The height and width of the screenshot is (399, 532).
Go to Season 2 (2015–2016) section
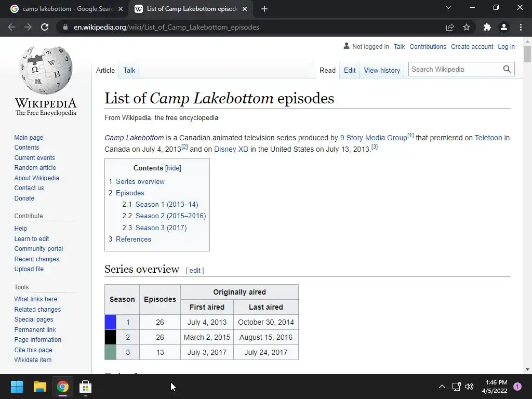[170, 216]
